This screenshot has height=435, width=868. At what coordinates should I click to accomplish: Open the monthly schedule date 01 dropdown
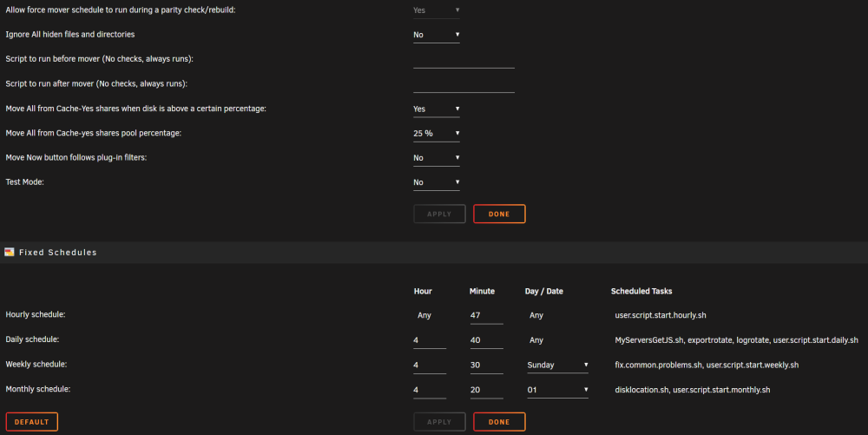(x=557, y=390)
